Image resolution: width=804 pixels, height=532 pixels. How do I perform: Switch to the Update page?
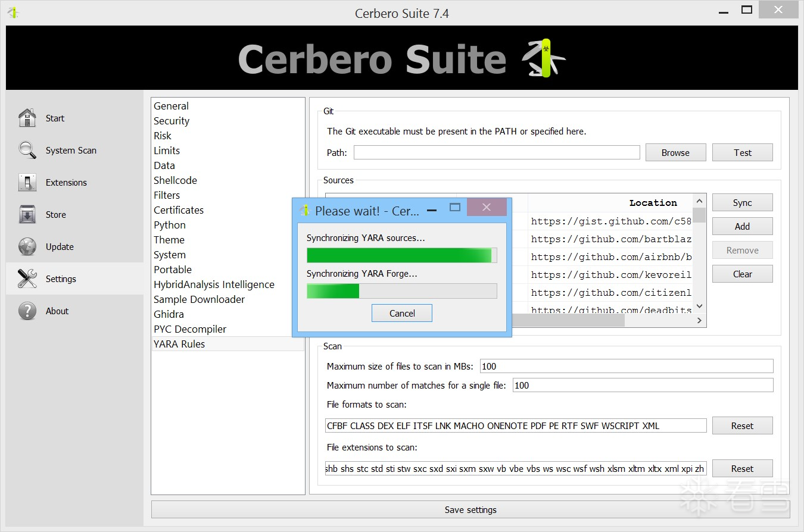pos(74,246)
